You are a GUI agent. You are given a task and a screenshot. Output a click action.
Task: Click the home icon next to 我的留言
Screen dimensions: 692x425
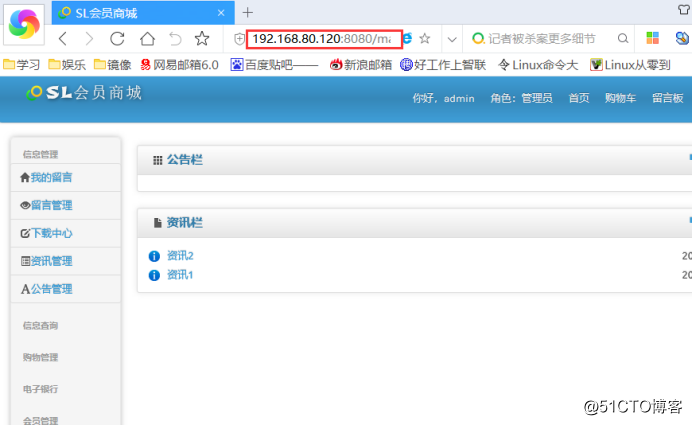[25, 177]
